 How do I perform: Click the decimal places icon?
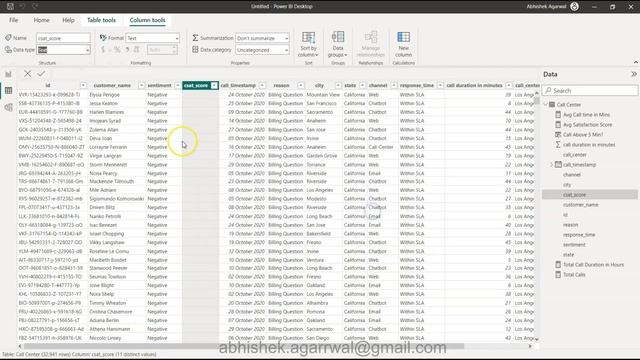pyautogui.click(x=137, y=50)
